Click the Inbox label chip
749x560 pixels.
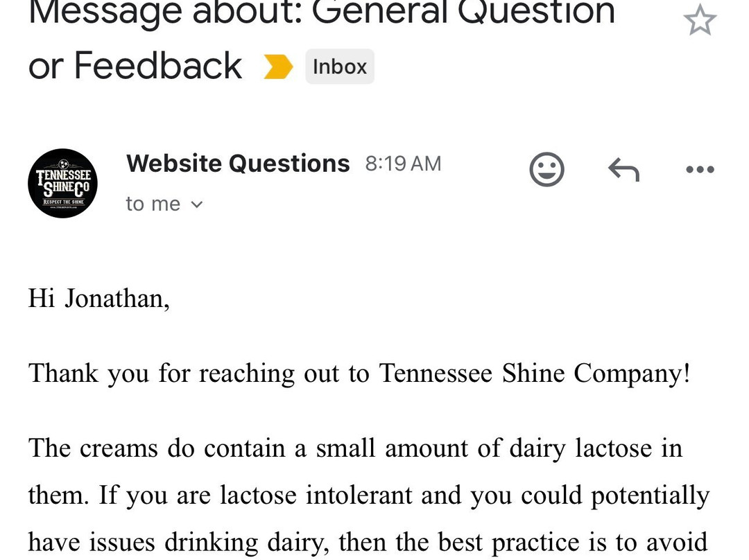pos(339,67)
